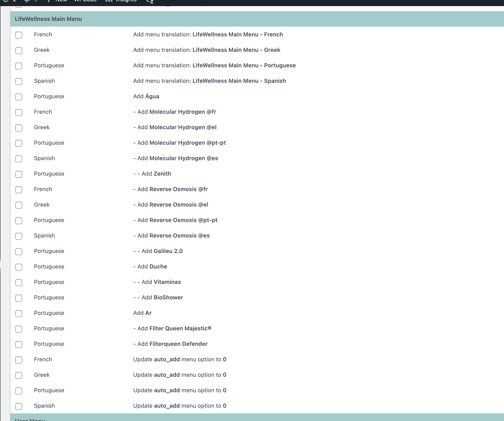Click the Insights bar chart icon
Viewport: 504px width, 421px height.
(x=109, y=1)
